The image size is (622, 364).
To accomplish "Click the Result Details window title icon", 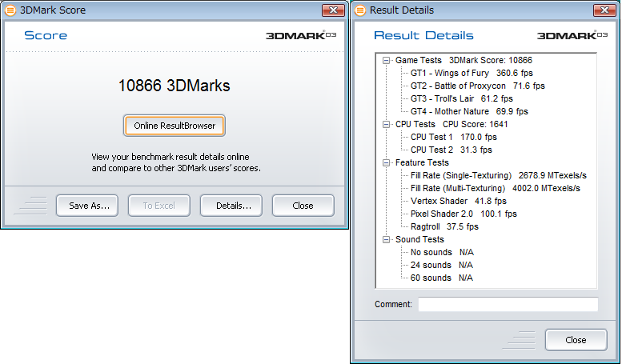I will click(x=360, y=10).
